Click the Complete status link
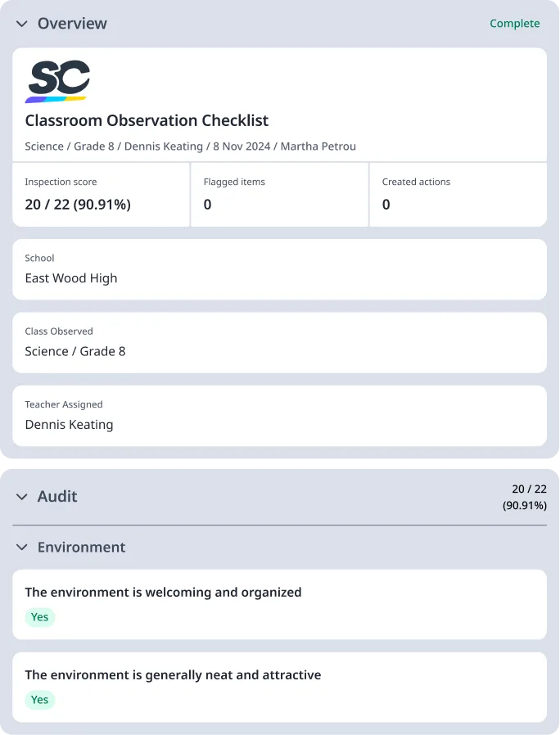The width and height of the screenshot is (560, 735). click(514, 24)
